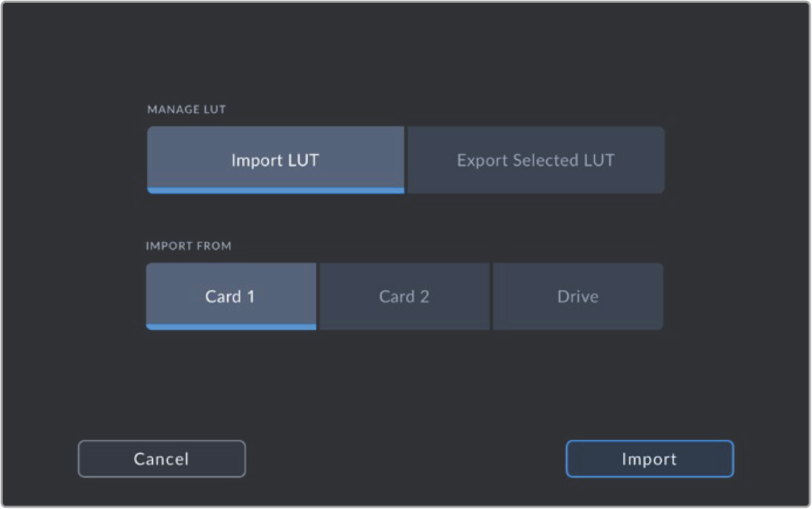Switch to Export Selected LUT
The width and height of the screenshot is (812, 509).
click(x=536, y=160)
